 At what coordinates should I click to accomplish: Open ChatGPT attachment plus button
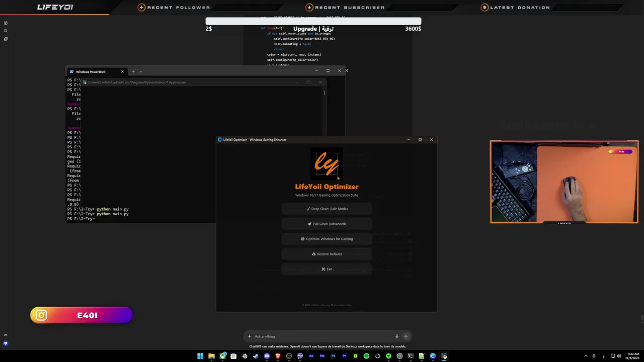249,336
